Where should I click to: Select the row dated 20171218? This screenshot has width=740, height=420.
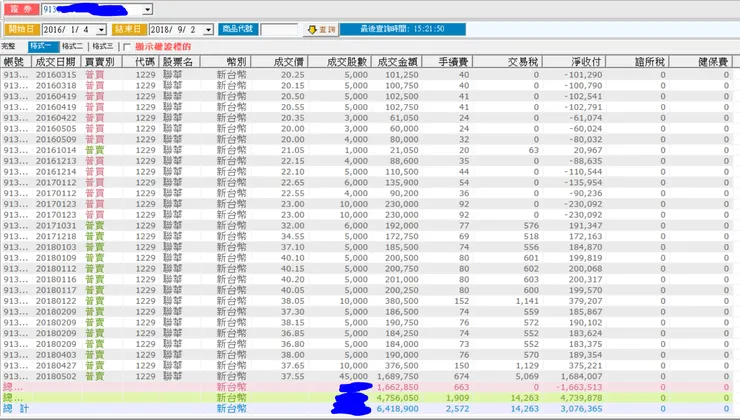point(367,236)
